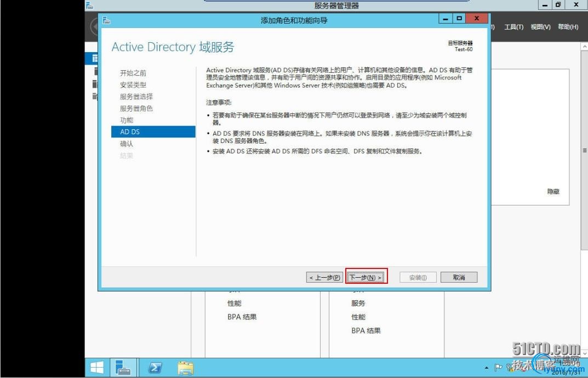Screen dimensions: 588x378
Task: Cancel the wizard with 取消
Action: coord(459,278)
